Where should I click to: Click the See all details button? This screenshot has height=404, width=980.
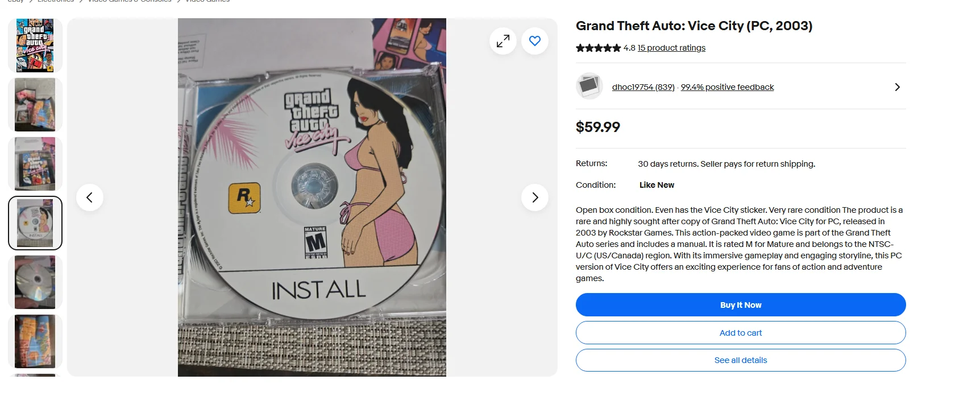click(x=741, y=360)
